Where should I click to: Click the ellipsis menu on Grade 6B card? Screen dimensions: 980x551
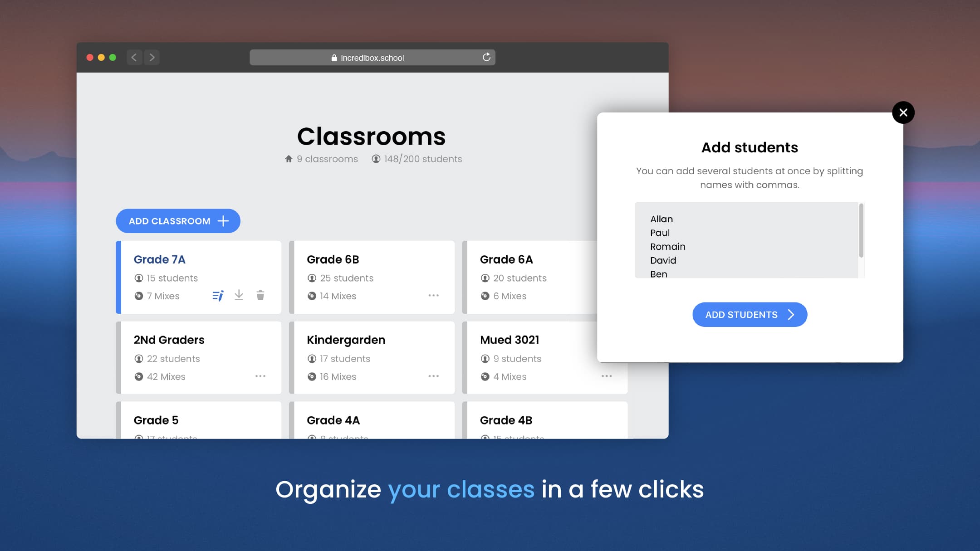433,295
